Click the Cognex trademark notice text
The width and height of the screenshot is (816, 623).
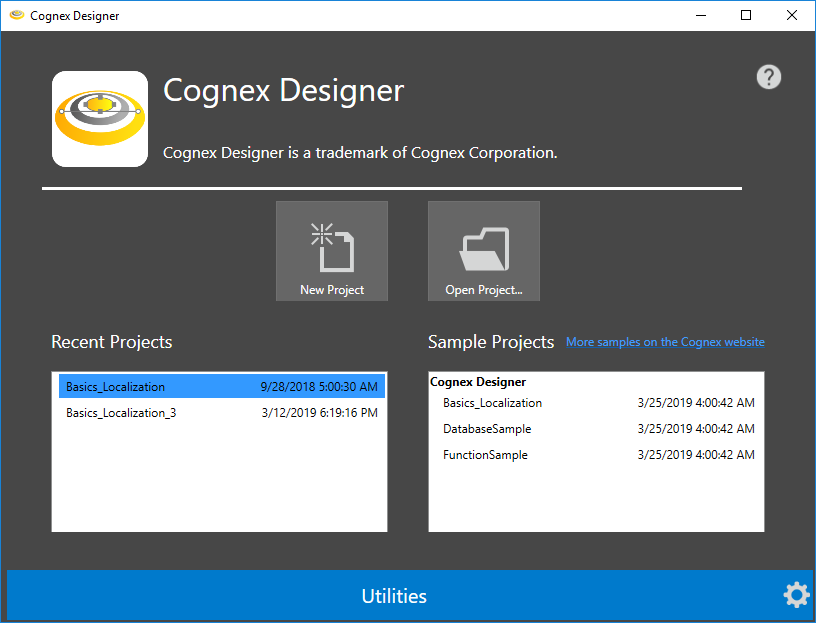[360, 153]
